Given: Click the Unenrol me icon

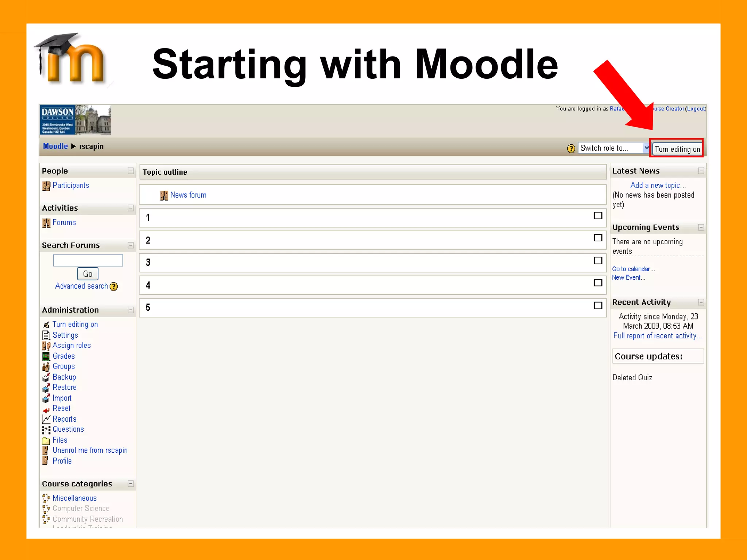Looking at the screenshot, I should coord(45,451).
